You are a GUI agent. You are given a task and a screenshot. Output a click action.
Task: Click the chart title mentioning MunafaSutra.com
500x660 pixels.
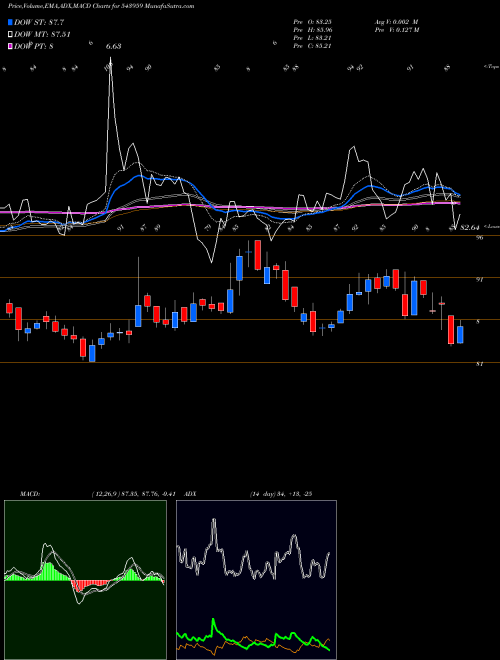click(101, 7)
